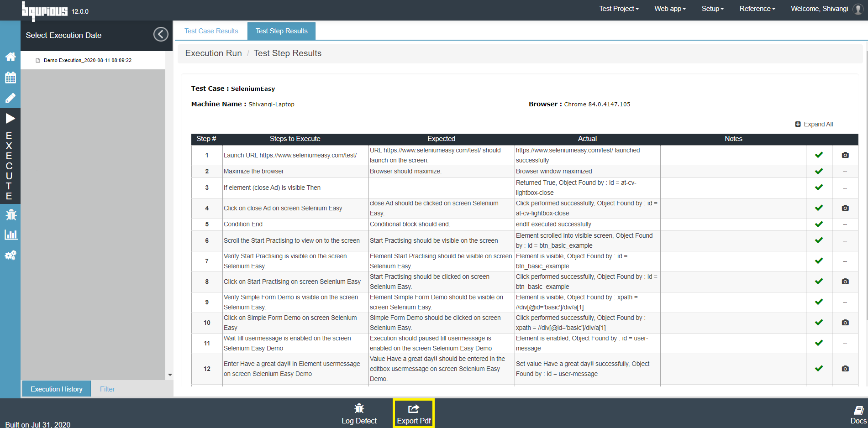Click browser value 'Chrome 84.0.4147.105'
Viewport: 868px width, 428px height.
coord(597,104)
